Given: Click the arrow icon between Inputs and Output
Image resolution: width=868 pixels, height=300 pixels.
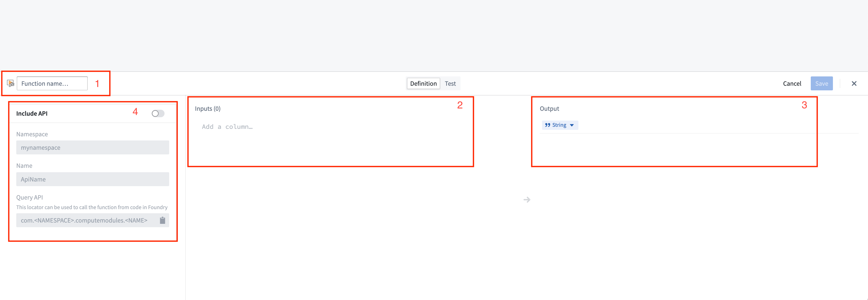Looking at the screenshot, I should click(x=527, y=199).
